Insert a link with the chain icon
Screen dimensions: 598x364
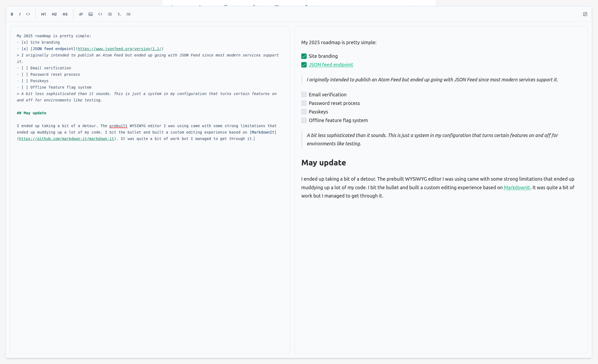(81, 14)
